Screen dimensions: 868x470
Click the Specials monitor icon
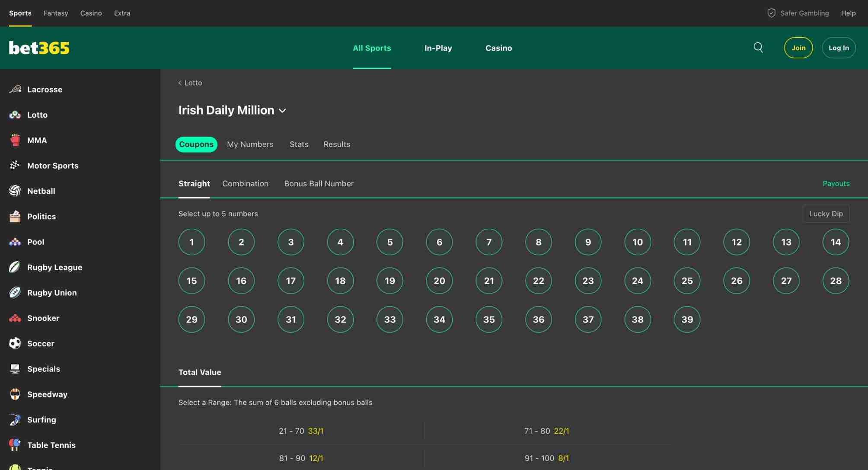click(x=15, y=369)
